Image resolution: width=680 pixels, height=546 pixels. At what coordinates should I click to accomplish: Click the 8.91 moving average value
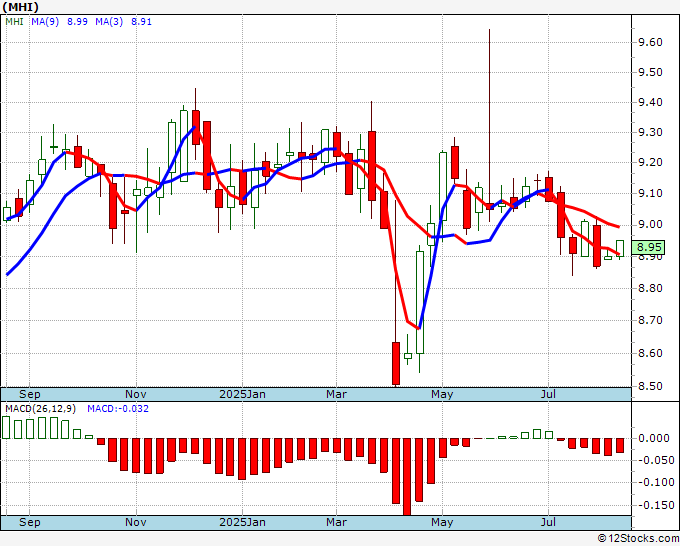point(141,22)
